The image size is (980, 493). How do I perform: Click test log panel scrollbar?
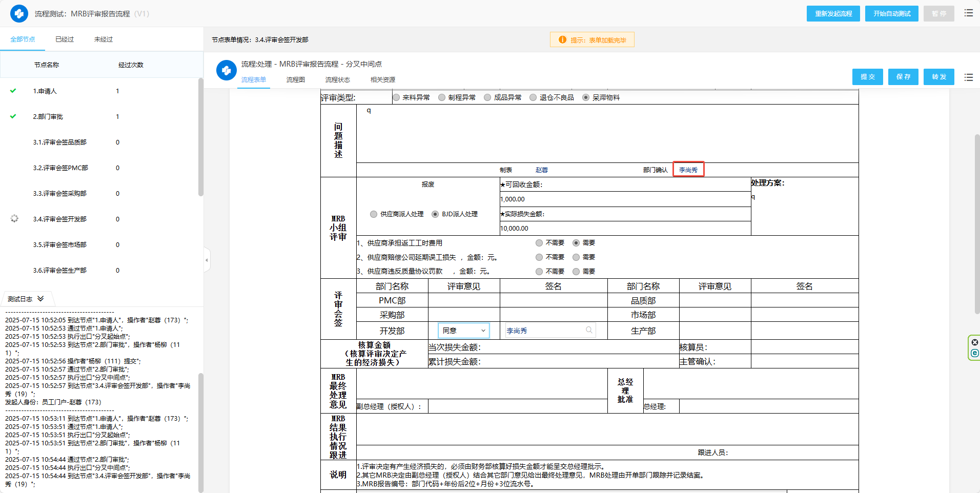tap(201, 432)
